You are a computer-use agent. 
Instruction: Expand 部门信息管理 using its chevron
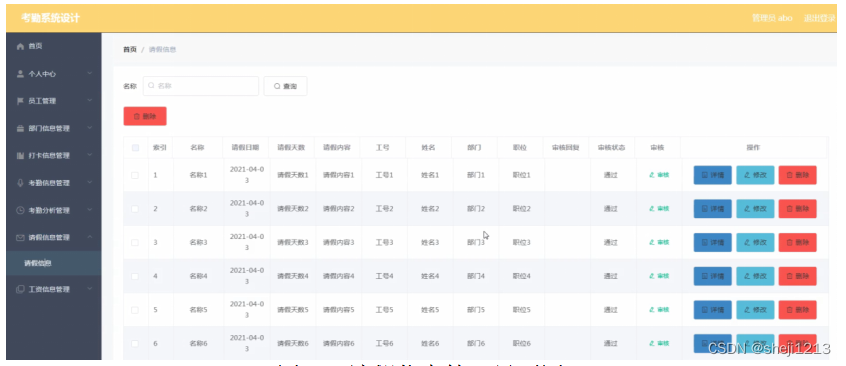(90, 128)
